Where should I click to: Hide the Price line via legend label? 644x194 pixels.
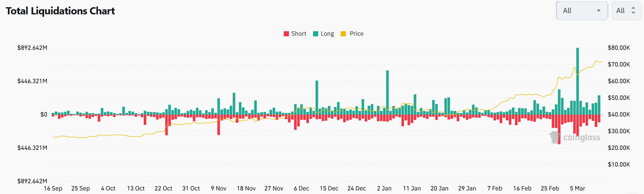(357, 34)
